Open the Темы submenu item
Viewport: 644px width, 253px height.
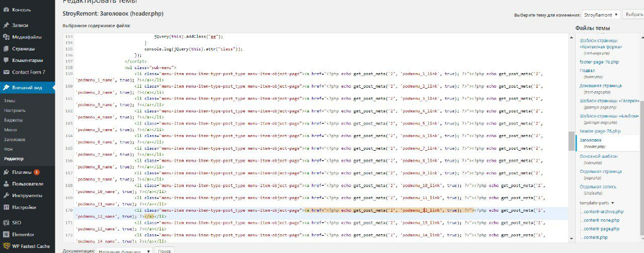(10, 101)
